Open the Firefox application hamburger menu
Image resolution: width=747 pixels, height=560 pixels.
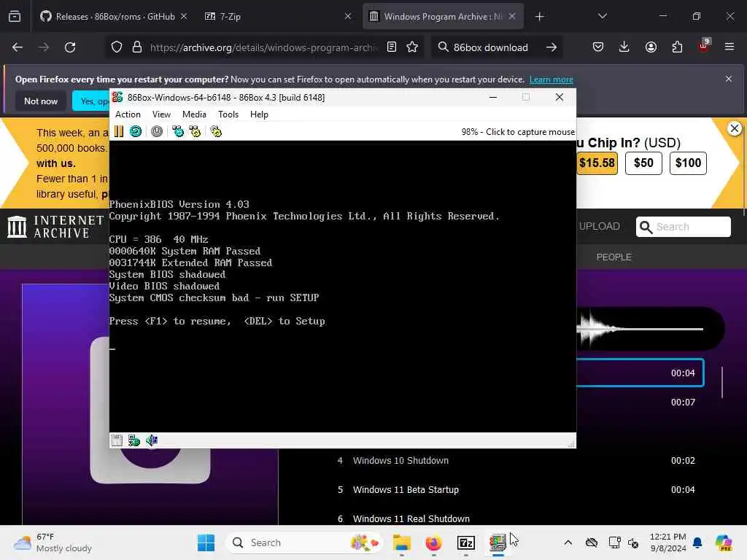729,47
